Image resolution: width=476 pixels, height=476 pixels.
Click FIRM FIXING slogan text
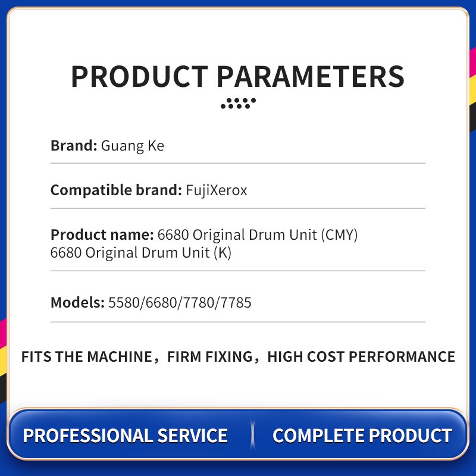click(x=210, y=356)
